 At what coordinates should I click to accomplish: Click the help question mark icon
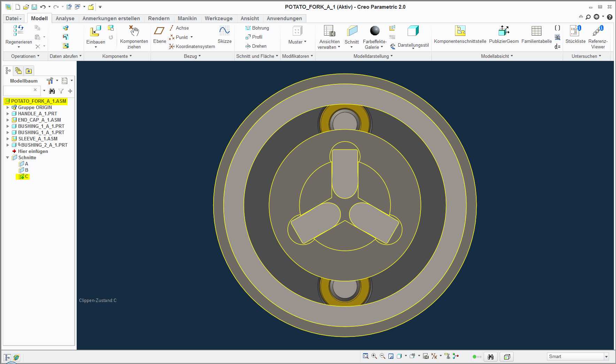pos(610,17)
